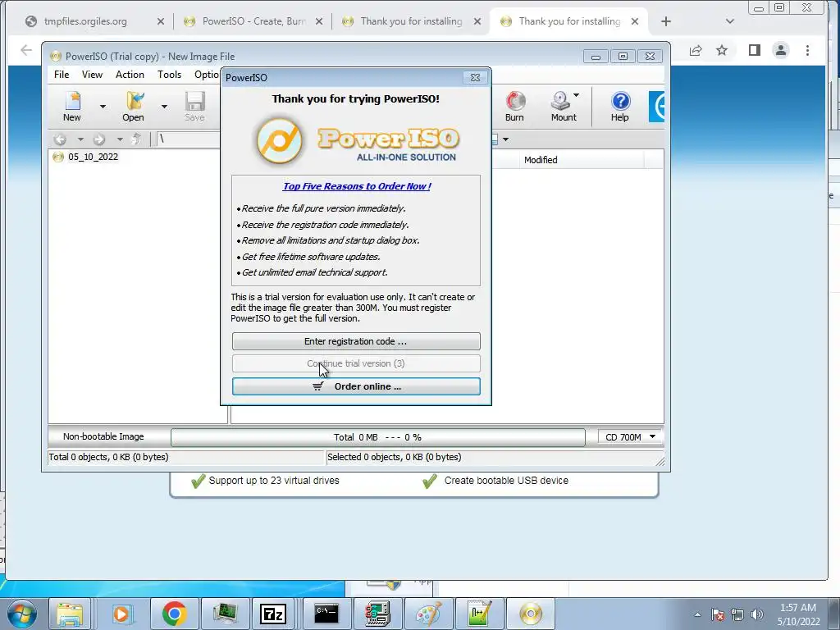Screen dimensions: 840x630
Task: Open the File menu
Action: pos(62,75)
